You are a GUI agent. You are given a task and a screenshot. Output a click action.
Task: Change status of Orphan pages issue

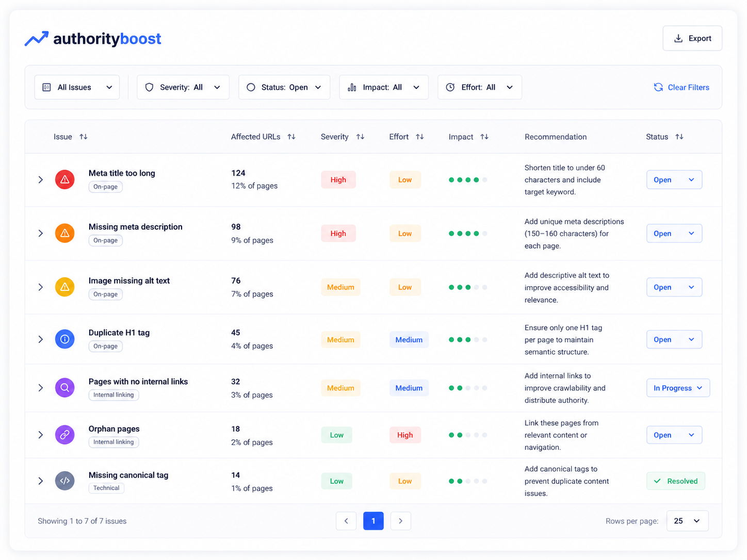pyautogui.click(x=674, y=435)
